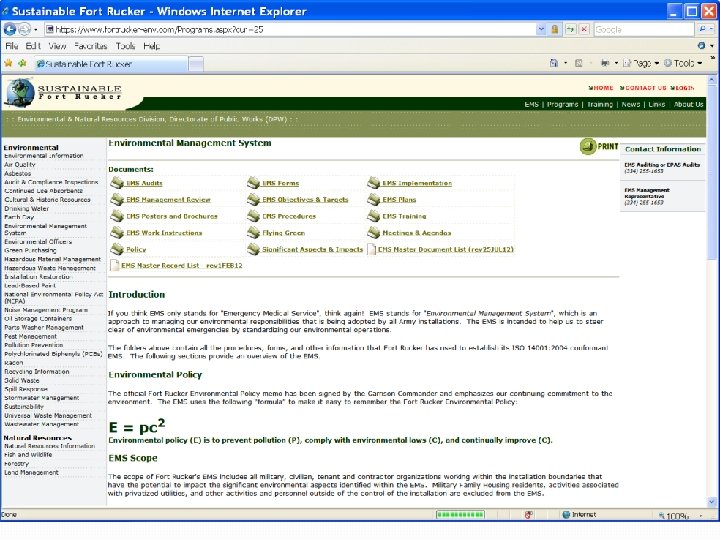720x540 pixels.
Task: Click the address bar URL field
Action: tap(291, 29)
